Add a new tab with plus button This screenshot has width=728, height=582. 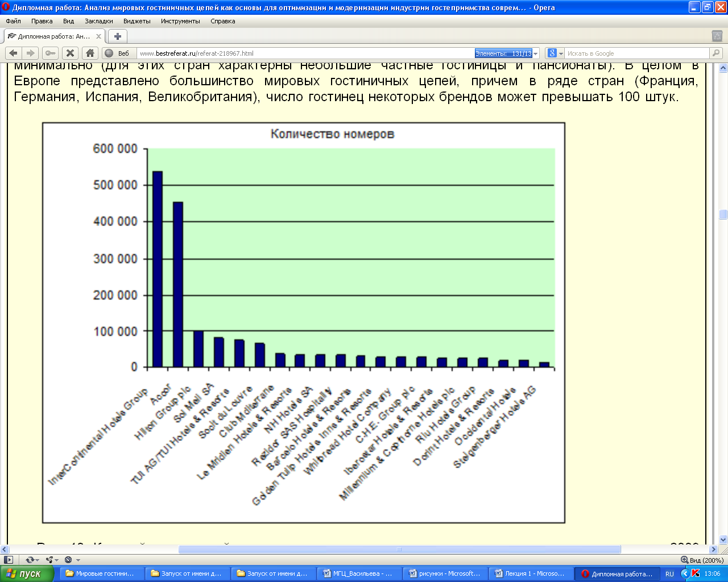click(118, 36)
